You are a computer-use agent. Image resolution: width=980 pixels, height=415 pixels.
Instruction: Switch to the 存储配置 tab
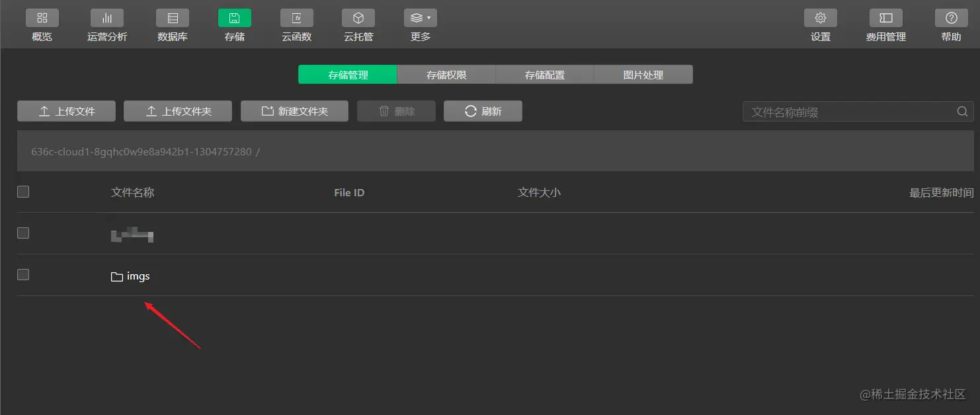(x=545, y=75)
